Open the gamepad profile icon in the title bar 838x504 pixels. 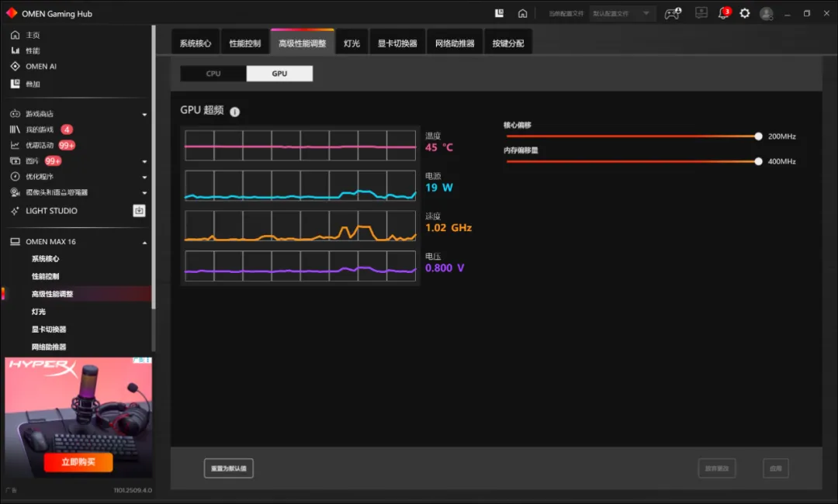(672, 13)
